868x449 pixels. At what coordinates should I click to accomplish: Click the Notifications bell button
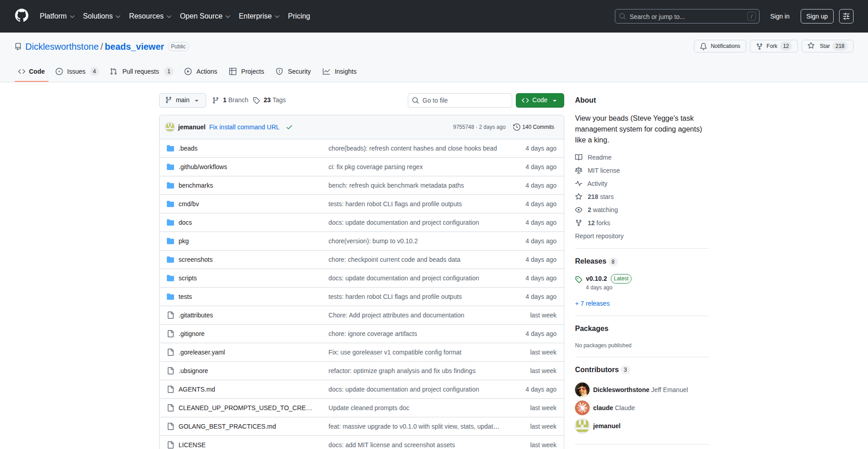coord(720,46)
